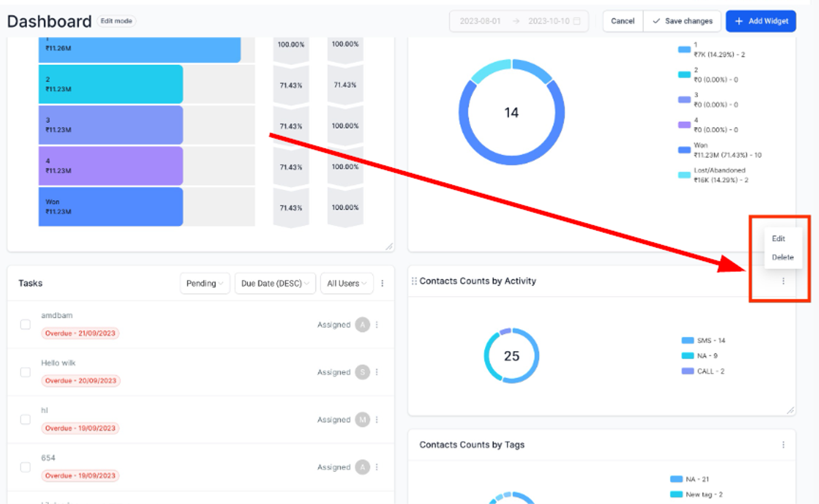819x504 pixels.
Task: Click drag handle beside Contacts Counts by Activity
Action: pos(414,281)
